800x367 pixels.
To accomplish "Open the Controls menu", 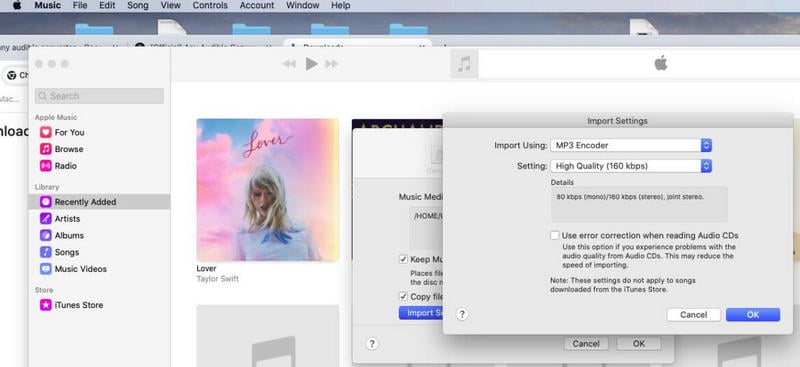I will [x=210, y=6].
